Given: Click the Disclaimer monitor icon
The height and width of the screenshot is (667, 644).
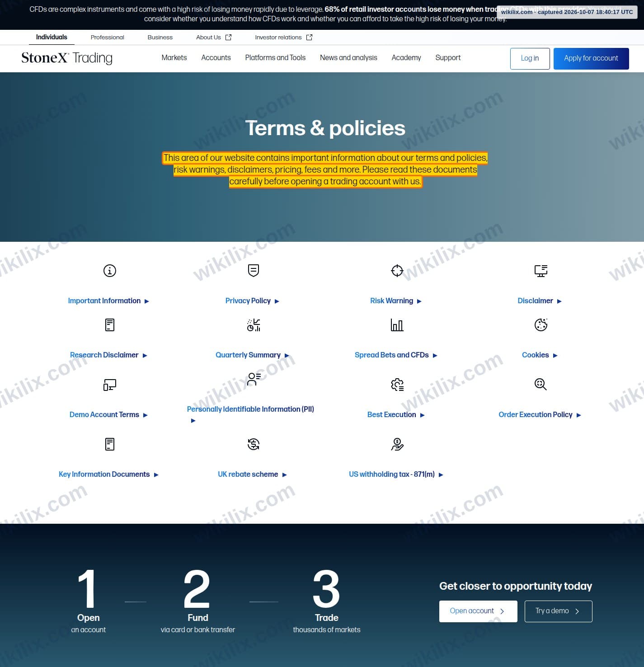Looking at the screenshot, I should tap(541, 271).
